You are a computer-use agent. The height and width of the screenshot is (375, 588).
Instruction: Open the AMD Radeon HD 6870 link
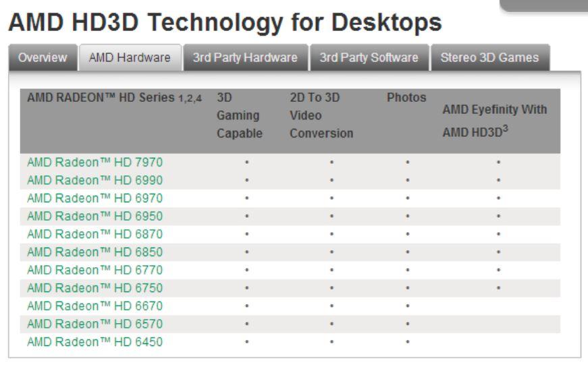(x=95, y=234)
